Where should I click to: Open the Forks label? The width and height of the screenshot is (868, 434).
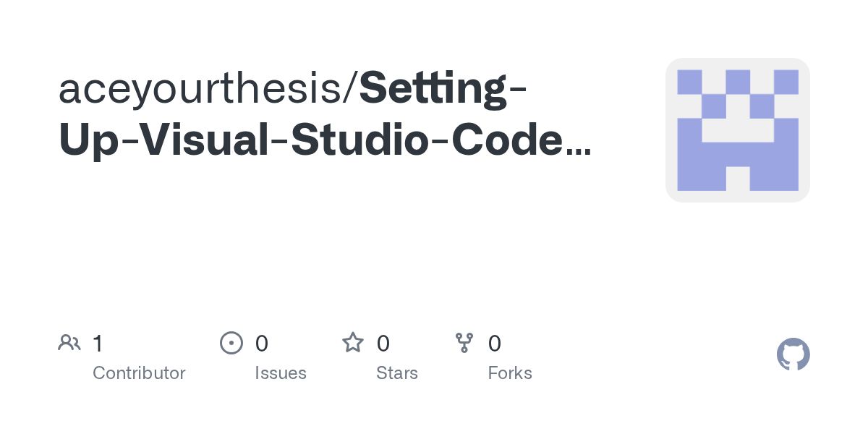(x=509, y=373)
